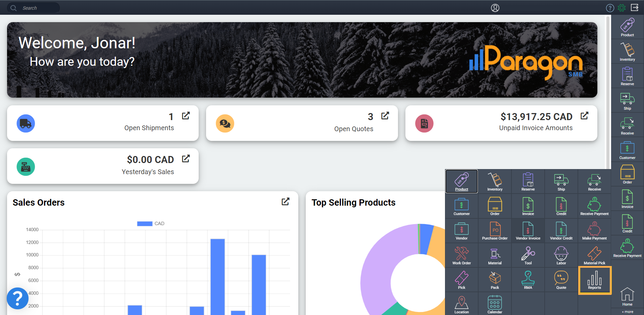Viewport: 644px width, 315px height.
Task: Click Customer in the expanded module grid
Action: 461,207
